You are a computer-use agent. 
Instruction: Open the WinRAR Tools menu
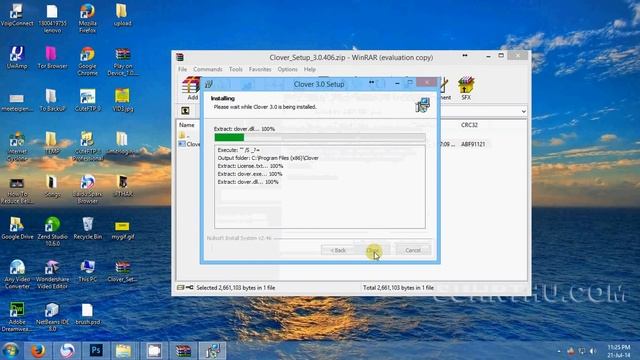point(236,69)
